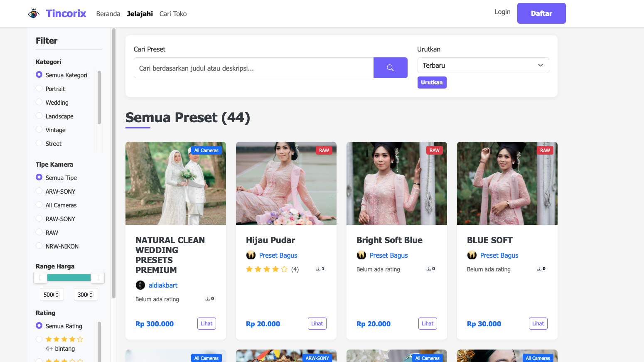The width and height of the screenshot is (644, 362).
Task: Click Lihat on NATURAL CLEAN WEDDING preset
Action: click(206, 323)
